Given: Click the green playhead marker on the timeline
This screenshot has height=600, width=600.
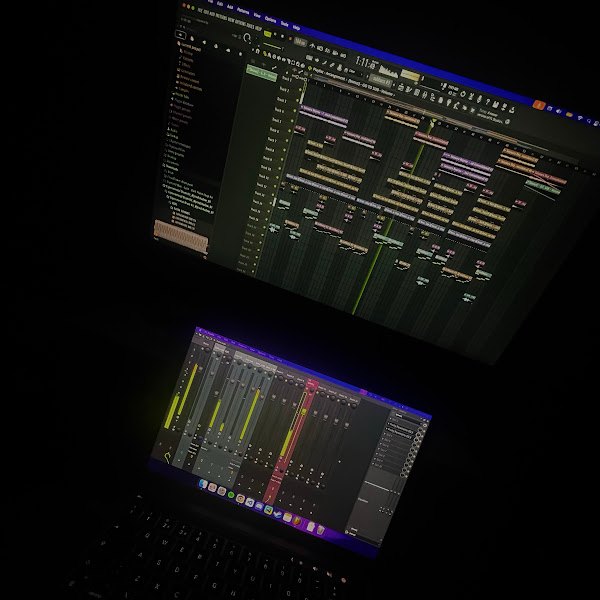Looking at the screenshot, I should click(433, 122).
